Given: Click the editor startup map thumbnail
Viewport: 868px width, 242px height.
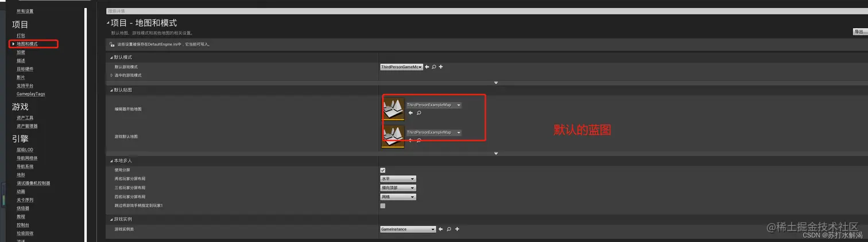Looking at the screenshot, I should coord(393,109).
